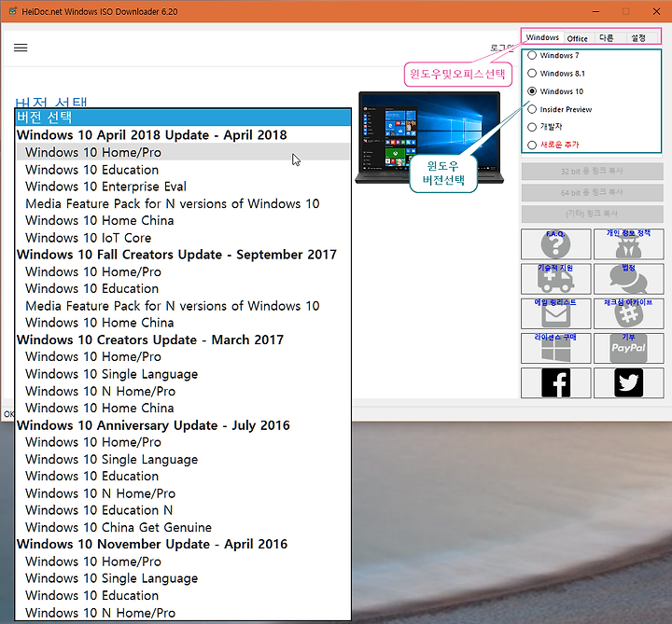Click the 32 bit 용 링크 복사 button
The image size is (672, 624).
pos(592,171)
